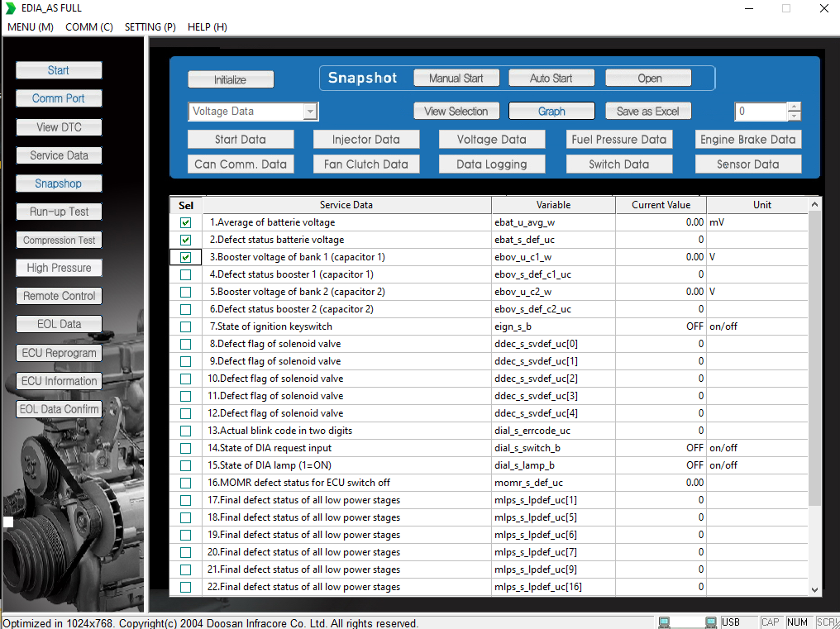Click the service data table scrollbar thumb
Screen dimensions: 840x629
click(814, 358)
